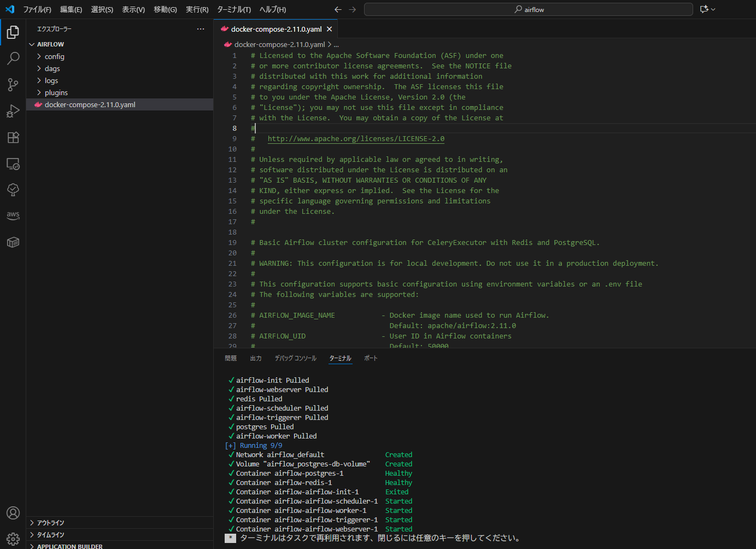Select the ターミナル panel tab
The image size is (756, 549).
tap(340, 358)
